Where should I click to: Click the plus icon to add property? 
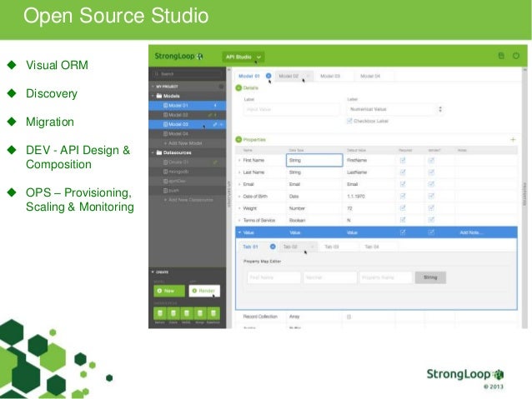click(x=513, y=139)
